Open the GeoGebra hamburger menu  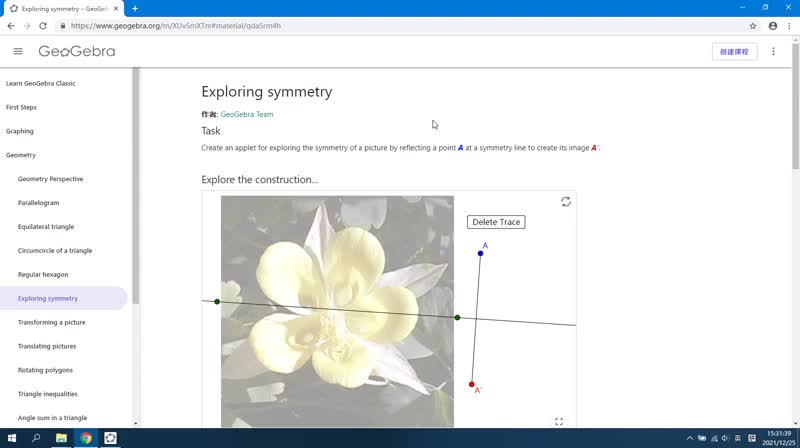[x=18, y=52]
